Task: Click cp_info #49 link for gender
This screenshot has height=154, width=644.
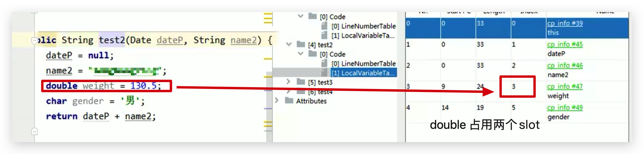Action: (x=565, y=108)
